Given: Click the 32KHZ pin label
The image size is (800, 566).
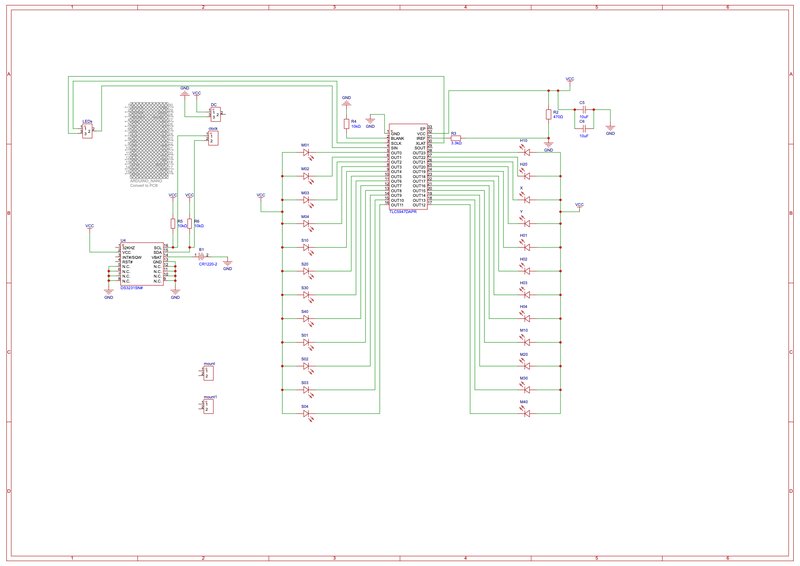Looking at the screenshot, I should [x=128, y=248].
